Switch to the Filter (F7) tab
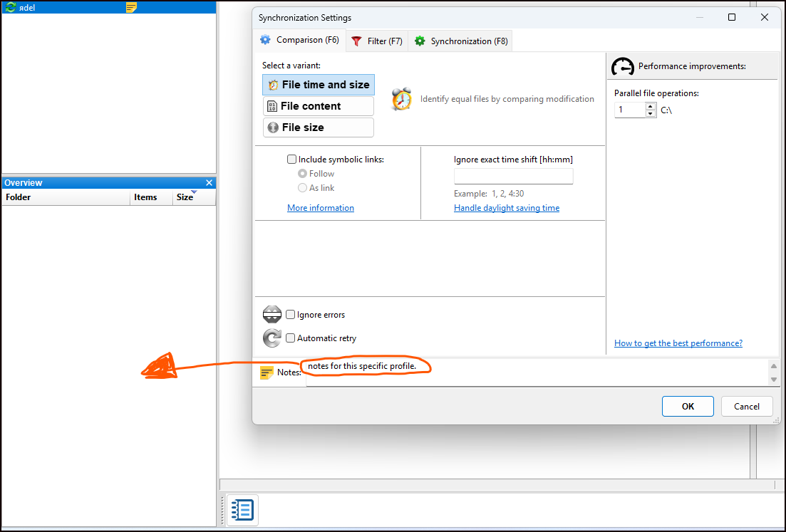 [x=378, y=41]
